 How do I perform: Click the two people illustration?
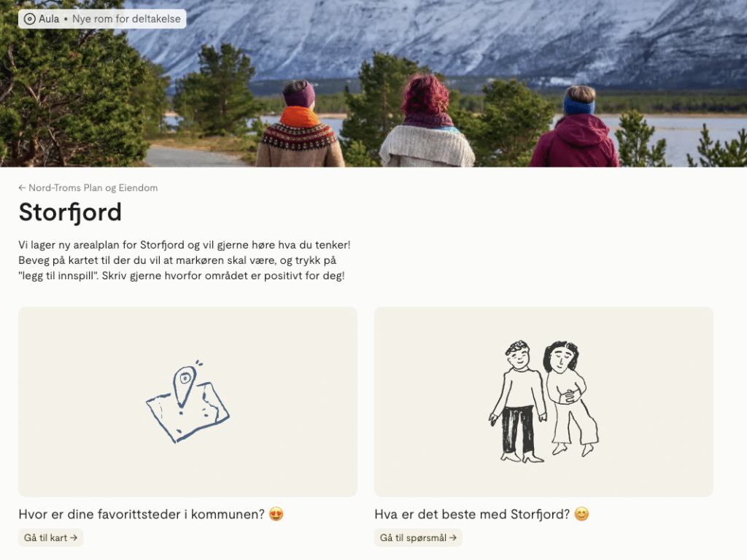543,402
